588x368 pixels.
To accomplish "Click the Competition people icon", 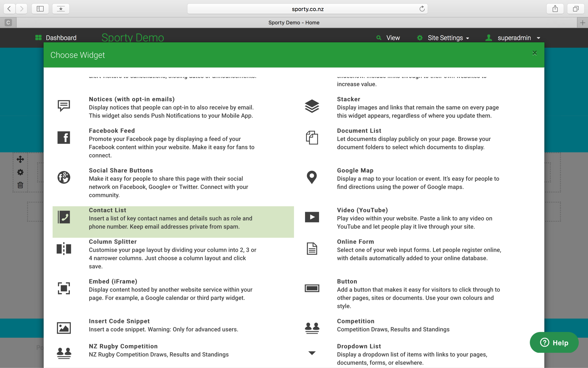I will coord(312,328).
